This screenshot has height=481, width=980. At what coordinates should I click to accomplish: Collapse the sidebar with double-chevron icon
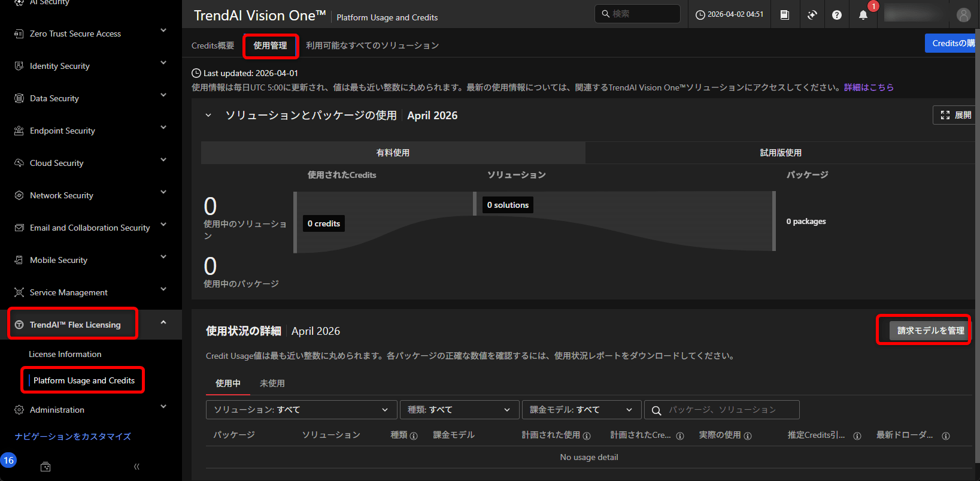136,467
